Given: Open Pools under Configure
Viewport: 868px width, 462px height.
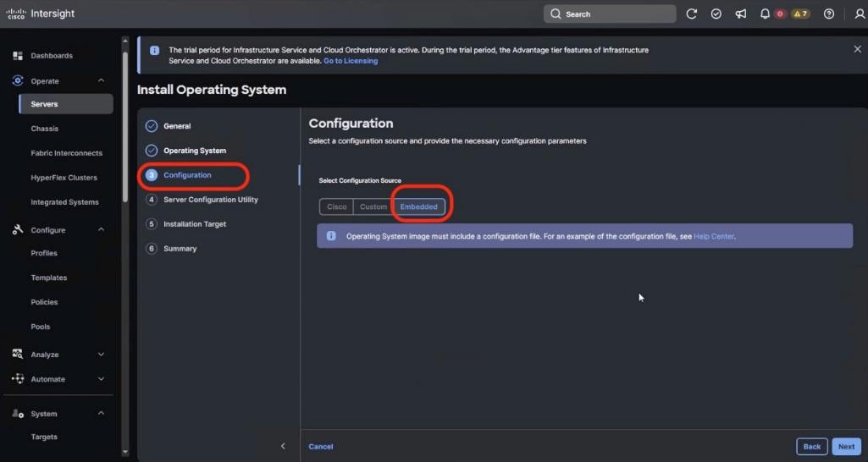Looking at the screenshot, I should click(41, 327).
